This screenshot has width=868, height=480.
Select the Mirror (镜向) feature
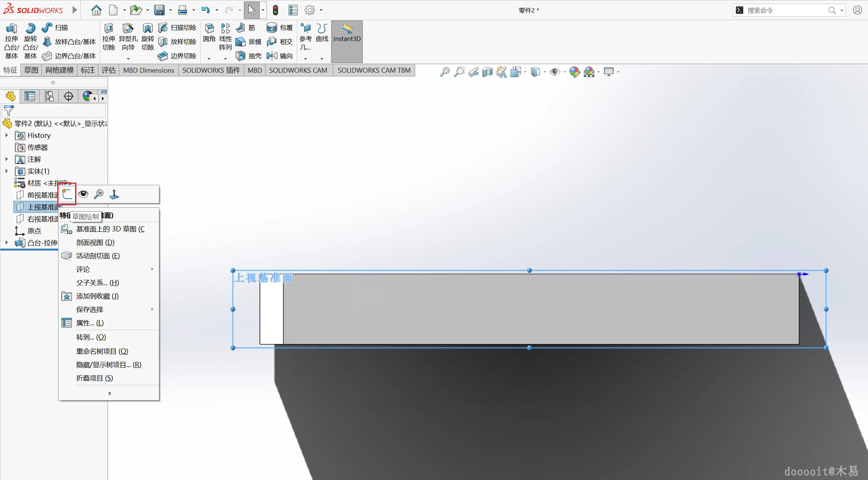[x=272, y=56]
